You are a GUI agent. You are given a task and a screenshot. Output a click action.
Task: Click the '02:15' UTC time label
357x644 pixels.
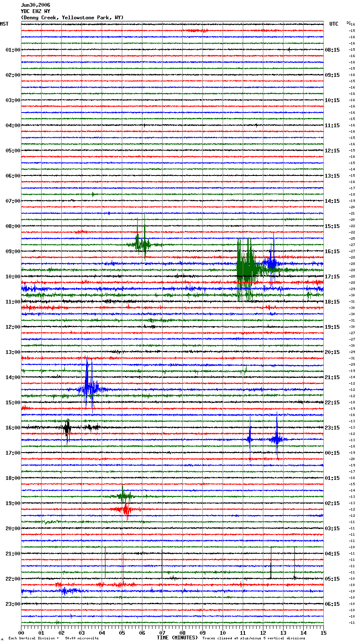(x=332, y=503)
